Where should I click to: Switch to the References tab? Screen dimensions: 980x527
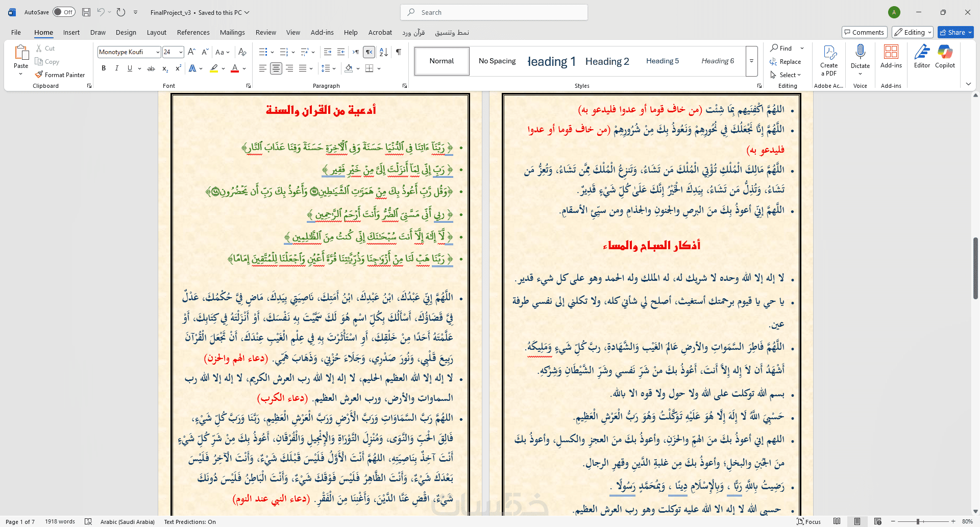(x=193, y=32)
